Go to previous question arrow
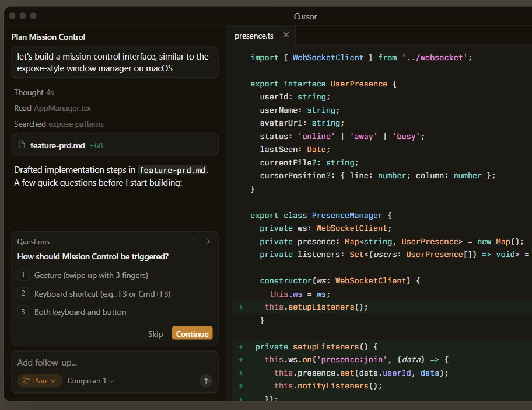Image resolution: width=532 pixels, height=410 pixels. point(195,241)
